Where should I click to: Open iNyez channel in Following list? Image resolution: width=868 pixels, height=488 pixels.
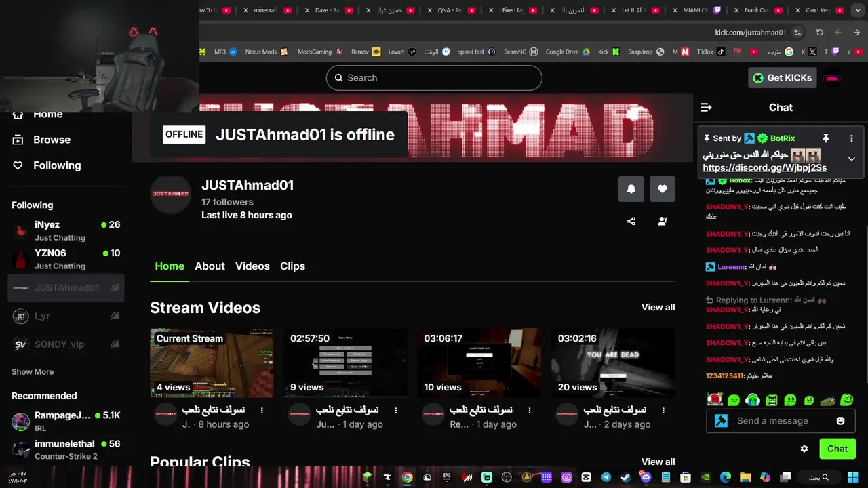coord(66,230)
